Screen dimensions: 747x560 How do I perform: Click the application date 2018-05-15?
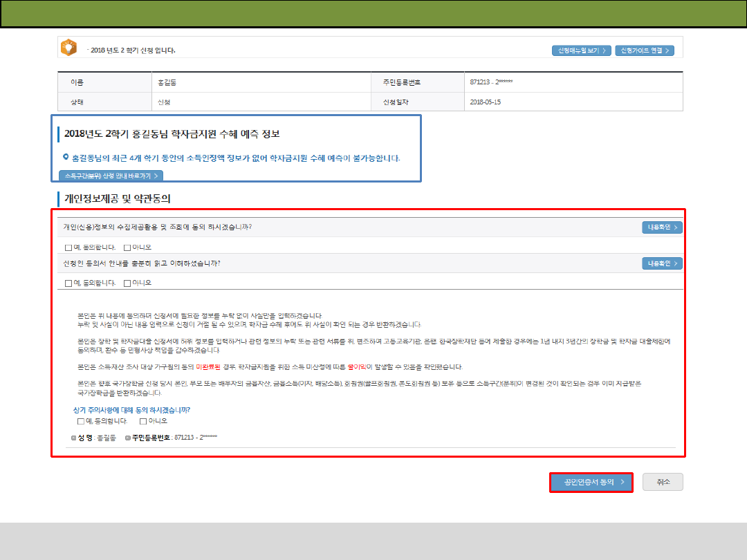[x=485, y=102]
